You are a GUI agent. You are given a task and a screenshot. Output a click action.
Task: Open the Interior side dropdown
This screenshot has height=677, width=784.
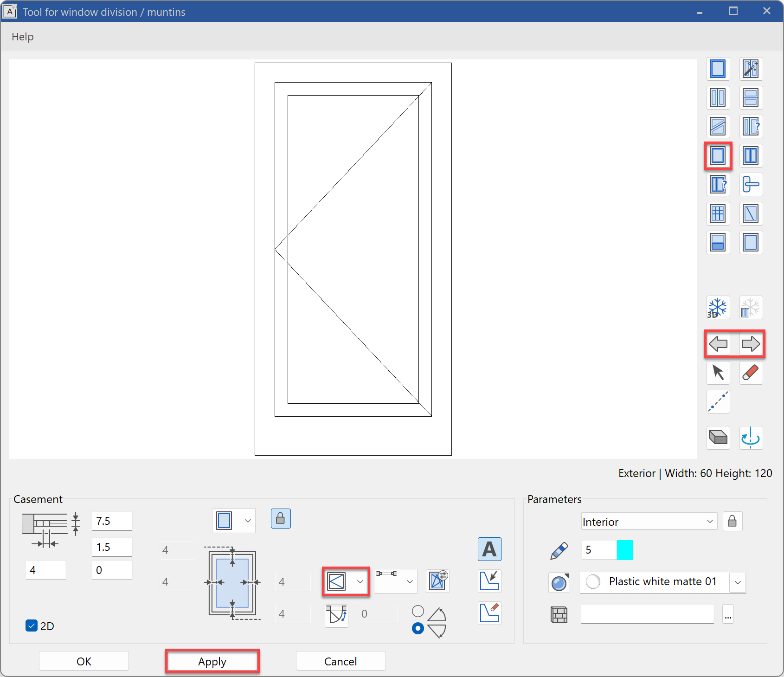(x=649, y=522)
